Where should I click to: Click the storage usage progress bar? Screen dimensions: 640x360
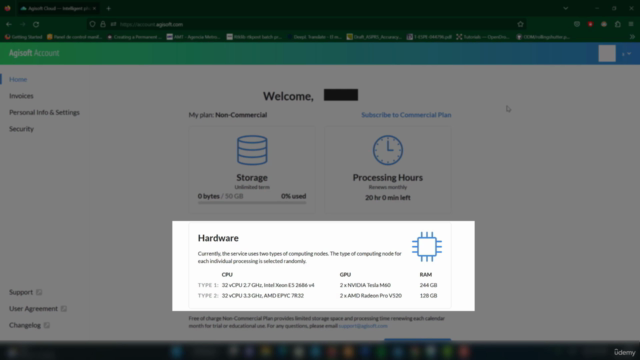click(x=252, y=202)
